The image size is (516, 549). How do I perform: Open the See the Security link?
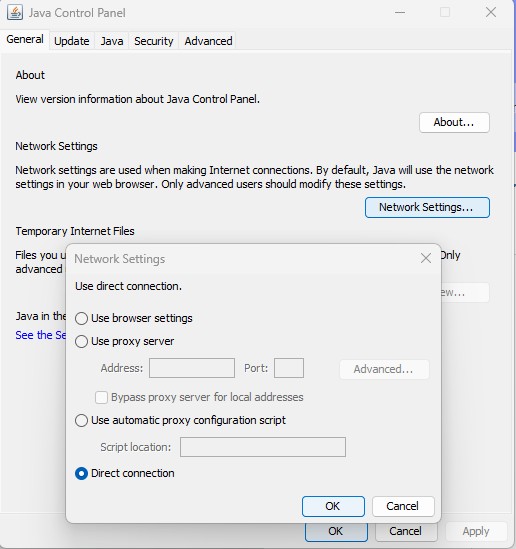(x=41, y=335)
